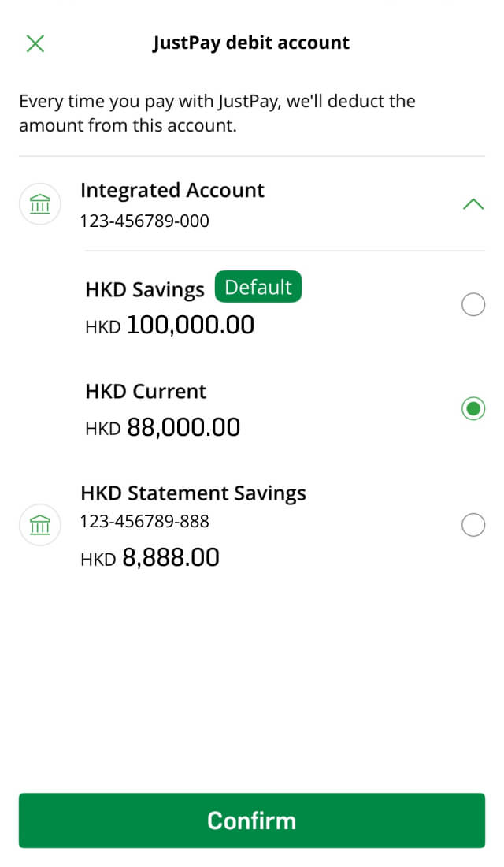The height and width of the screenshot is (867, 504).
Task: Select the HKD Savings radio button
Action: pyautogui.click(x=472, y=304)
